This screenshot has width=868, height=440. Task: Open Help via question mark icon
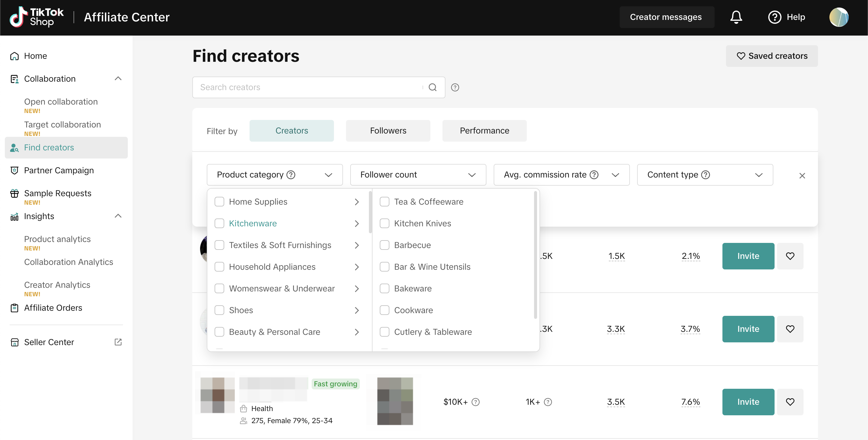coord(774,17)
